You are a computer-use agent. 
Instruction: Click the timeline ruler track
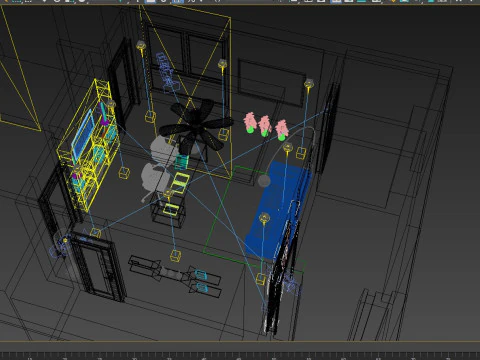pyautogui.click(x=240, y=355)
